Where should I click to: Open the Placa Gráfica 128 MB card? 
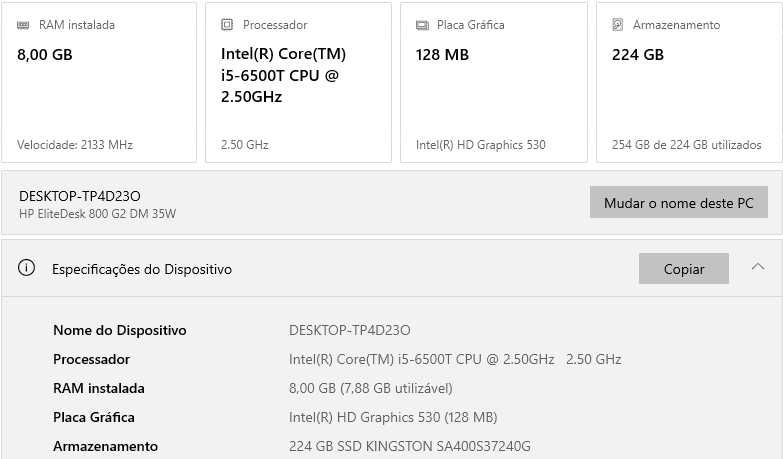493,82
